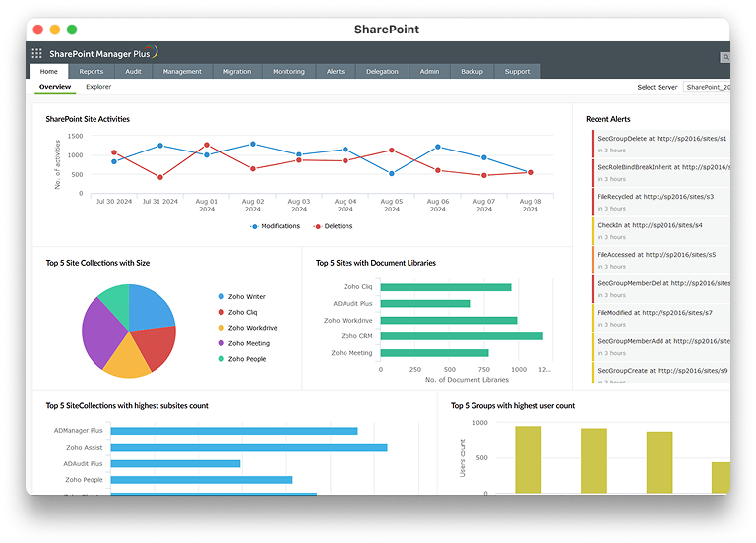Toggle Zoho Cliq legend entry in pie chart
The image size is (756, 543).
click(x=237, y=312)
